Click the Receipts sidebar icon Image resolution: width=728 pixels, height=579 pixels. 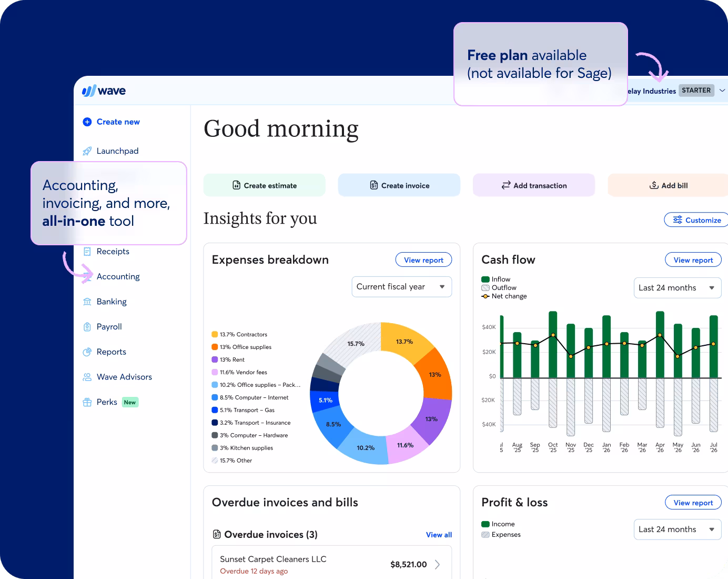[87, 252]
